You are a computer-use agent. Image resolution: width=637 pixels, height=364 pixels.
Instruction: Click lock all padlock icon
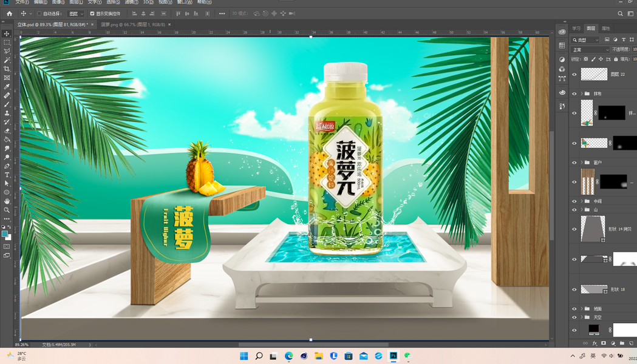[616, 59]
